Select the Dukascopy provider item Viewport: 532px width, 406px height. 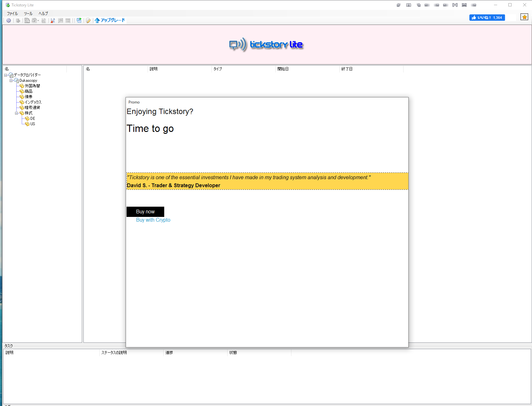[28, 80]
